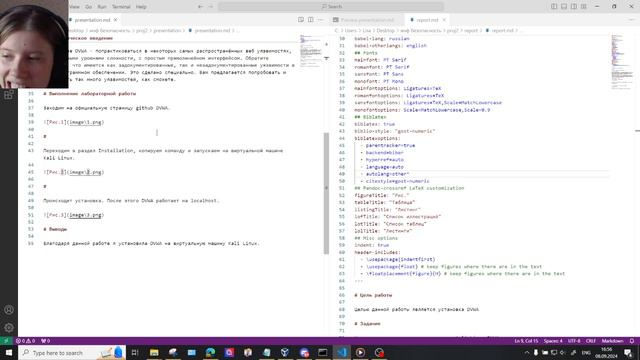Open the Extensions view in activity bar
Screen dimensions: 640x360
[9, 95]
